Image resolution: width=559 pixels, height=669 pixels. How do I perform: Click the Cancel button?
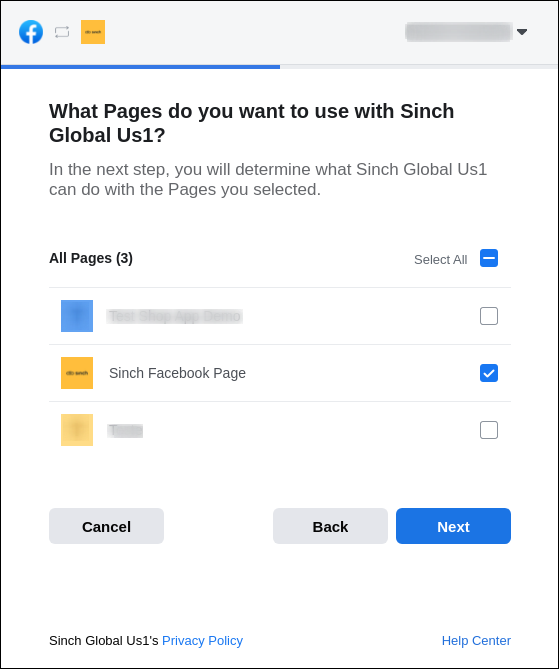pyautogui.click(x=106, y=526)
